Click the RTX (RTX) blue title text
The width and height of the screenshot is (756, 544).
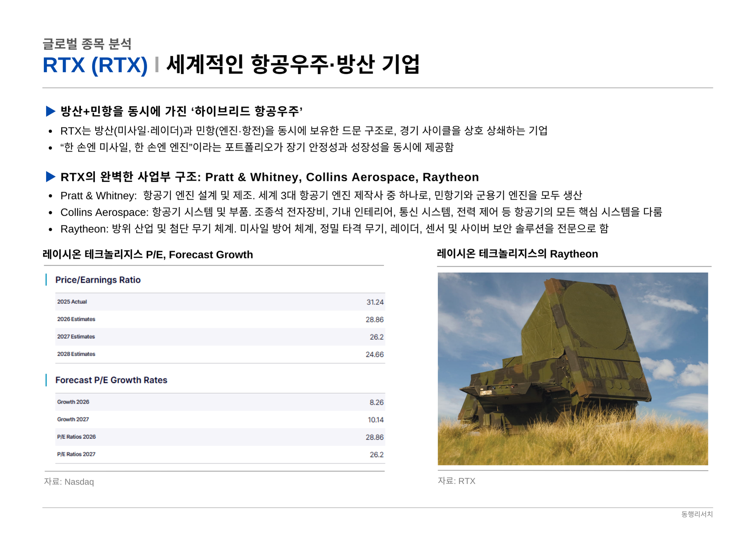[95, 65]
